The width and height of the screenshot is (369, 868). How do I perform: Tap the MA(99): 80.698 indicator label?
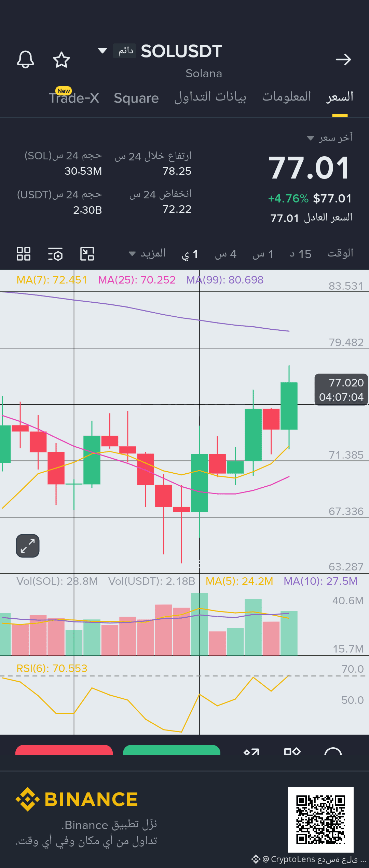click(x=225, y=280)
